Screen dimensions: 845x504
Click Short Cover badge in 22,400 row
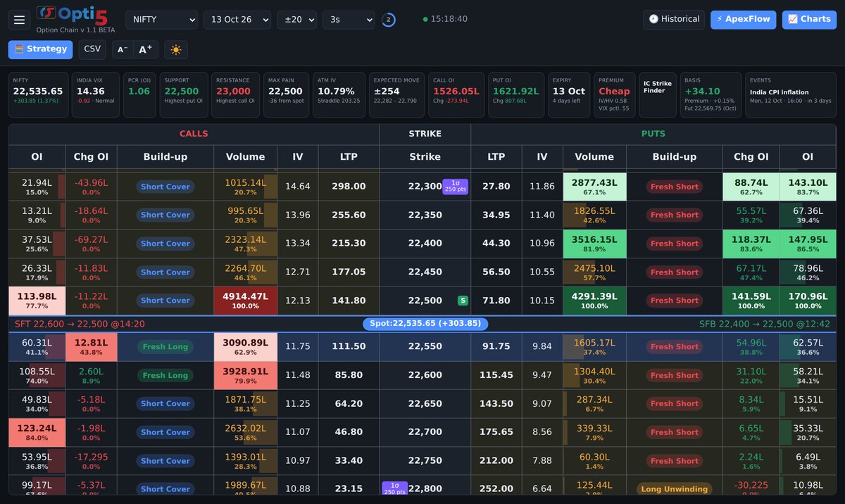[165, 244]
